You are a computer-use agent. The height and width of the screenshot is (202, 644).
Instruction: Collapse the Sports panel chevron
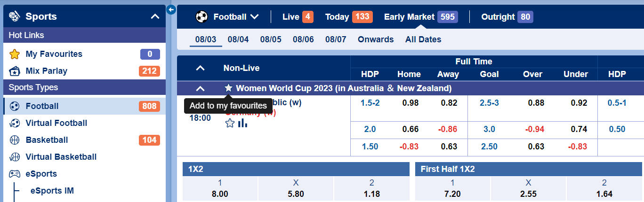click(x=155, y=17)
